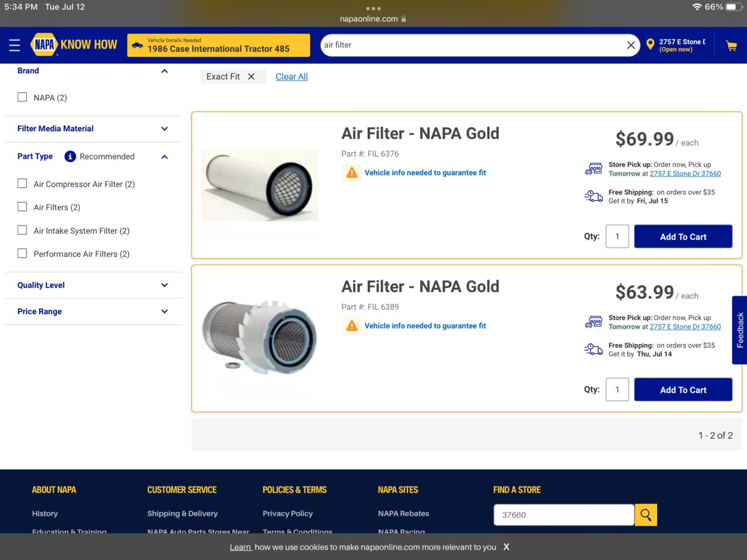Open the History footer link
This screenshot has width=747, height=560.
coord(45,513)
